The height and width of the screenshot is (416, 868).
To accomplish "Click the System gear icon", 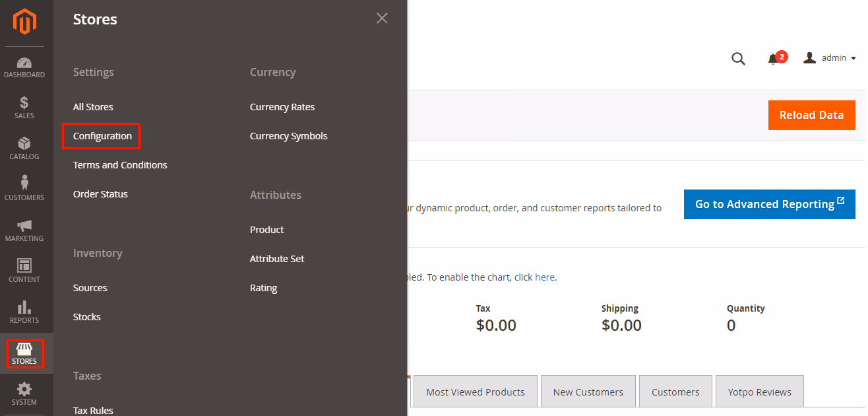I will tap(24, 390).
